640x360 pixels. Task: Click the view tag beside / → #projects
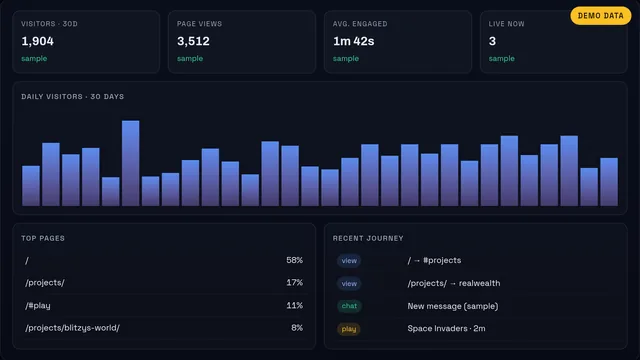349,261
